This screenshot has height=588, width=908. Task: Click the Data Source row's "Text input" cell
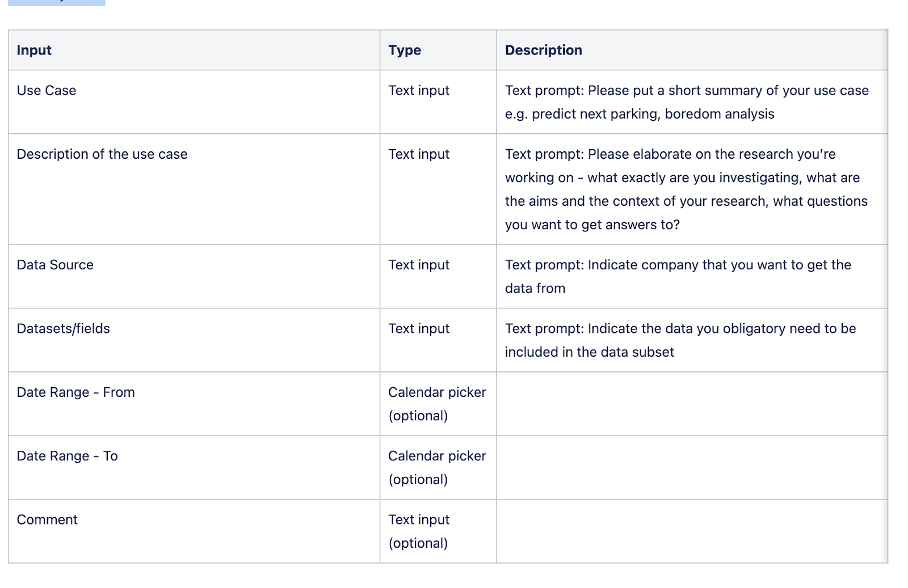pyautogui.click(x=419, y=265)
